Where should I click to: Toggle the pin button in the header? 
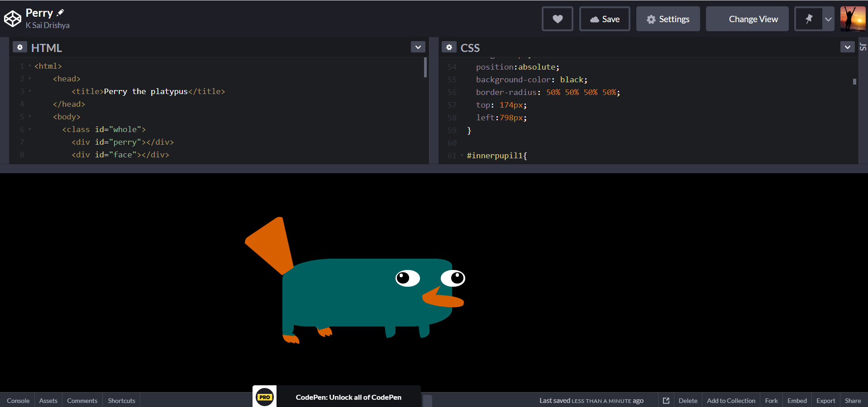tap(808, 19)
